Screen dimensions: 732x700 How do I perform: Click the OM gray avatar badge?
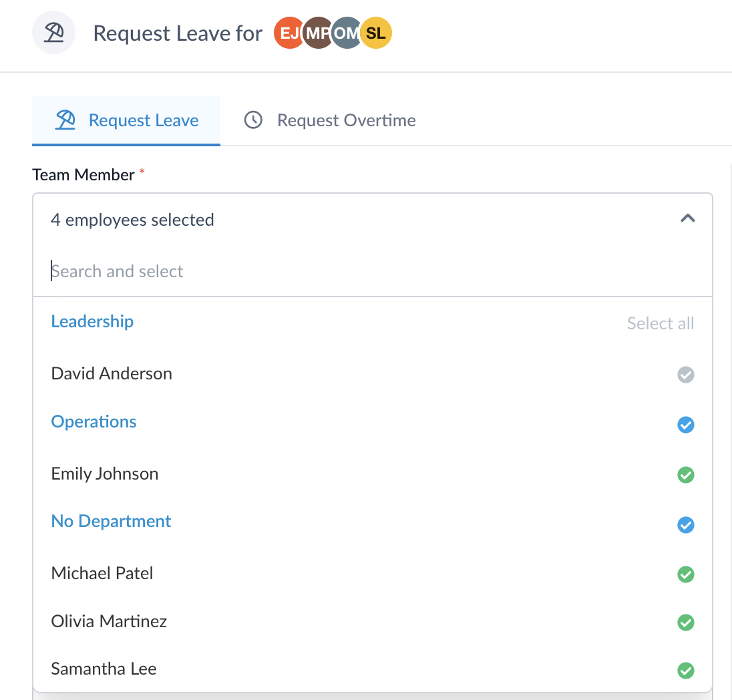tap(347, 33)
